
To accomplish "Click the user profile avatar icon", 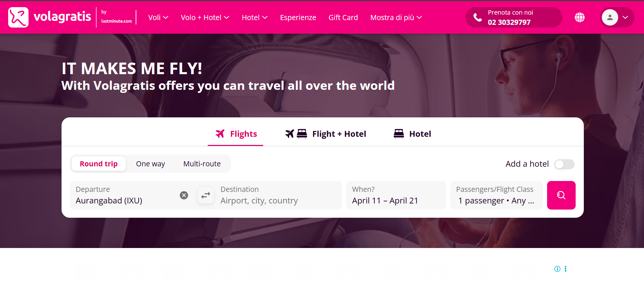I will point(610,17).
